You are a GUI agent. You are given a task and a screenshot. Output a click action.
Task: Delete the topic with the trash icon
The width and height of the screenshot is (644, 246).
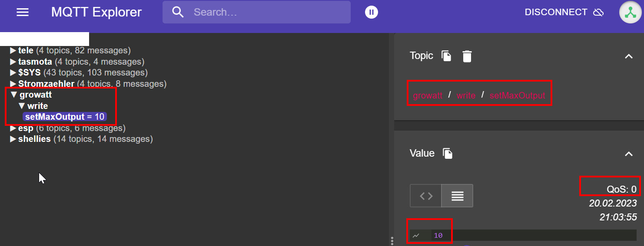pos(467,56)
